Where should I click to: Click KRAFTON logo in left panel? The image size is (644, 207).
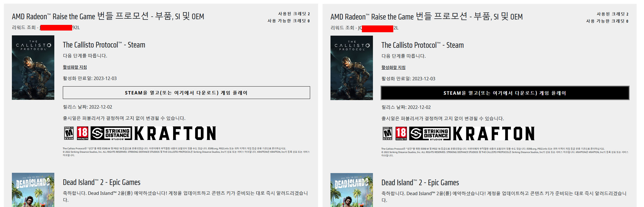tap(175, 133)
